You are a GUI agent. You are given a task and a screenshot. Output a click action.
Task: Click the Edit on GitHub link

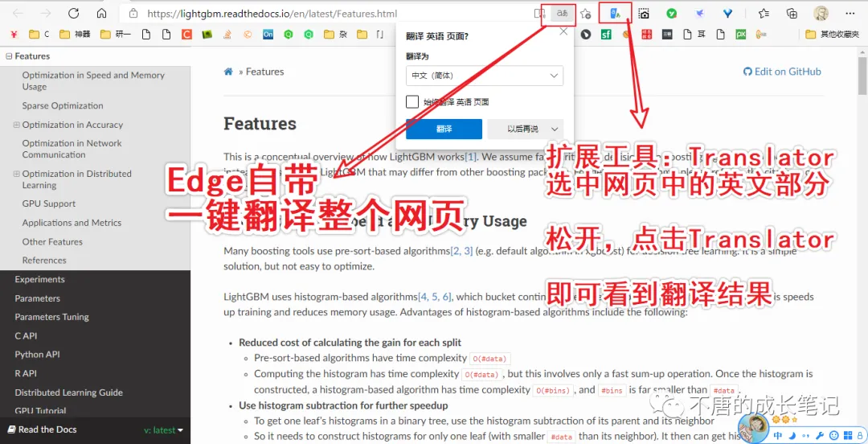782,72
